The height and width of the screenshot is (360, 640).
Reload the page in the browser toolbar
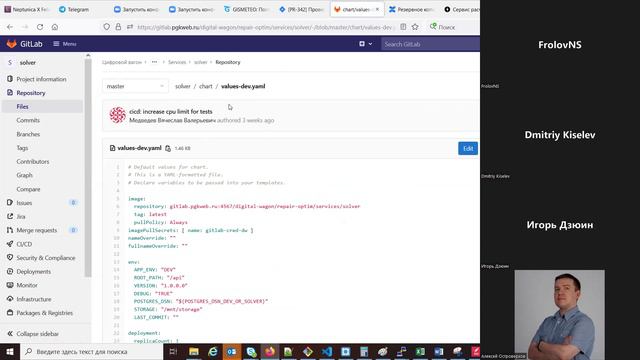pos(40,27)
